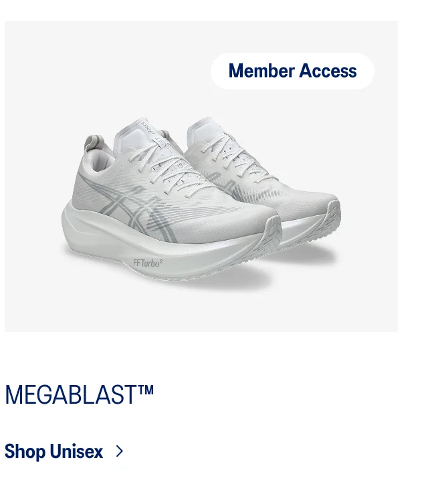Click the word Shop in the shop link
The width and height of the screenshot is (428, 504).
coord(25,452)
